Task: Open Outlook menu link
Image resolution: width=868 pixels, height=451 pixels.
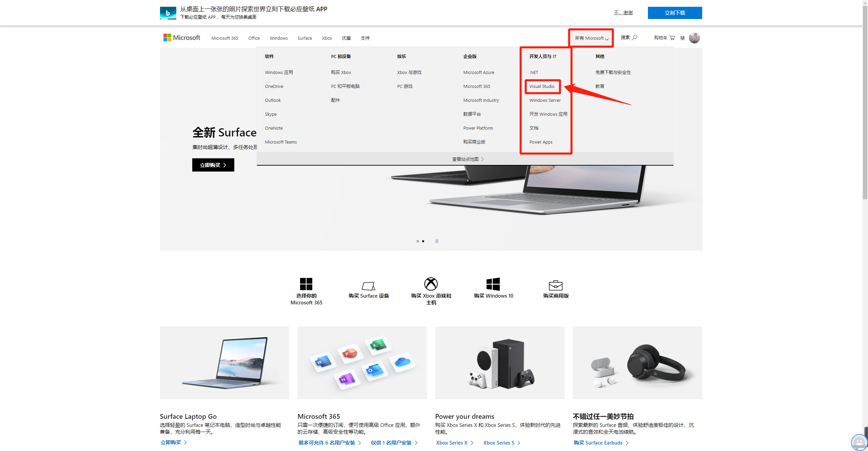Action: tap(273, 100)
